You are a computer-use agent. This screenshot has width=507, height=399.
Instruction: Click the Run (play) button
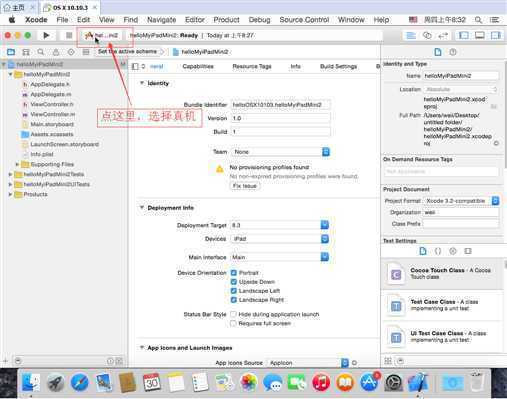(x=46, y=35)
